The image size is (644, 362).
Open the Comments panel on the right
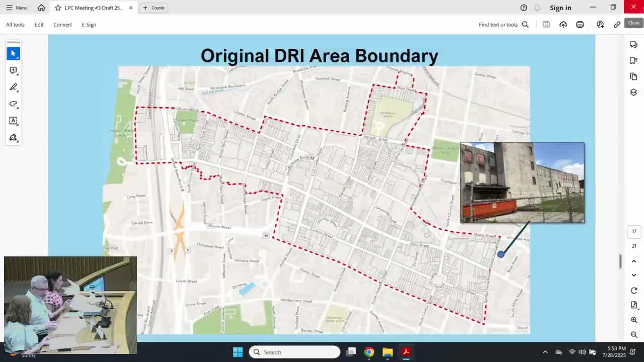[633, 45]
